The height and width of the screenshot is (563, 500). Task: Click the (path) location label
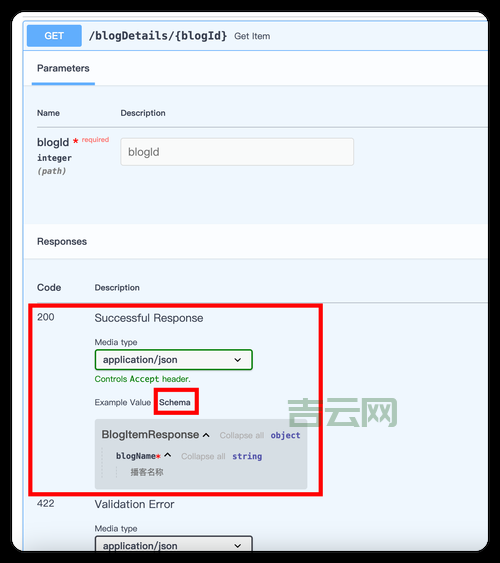pos(52,171)
